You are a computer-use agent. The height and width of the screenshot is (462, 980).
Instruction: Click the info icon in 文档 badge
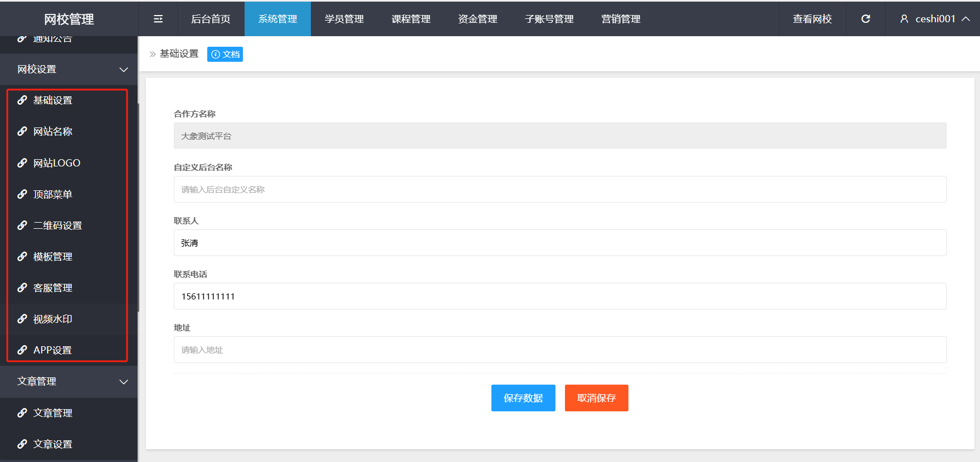(x=216, y=55)
